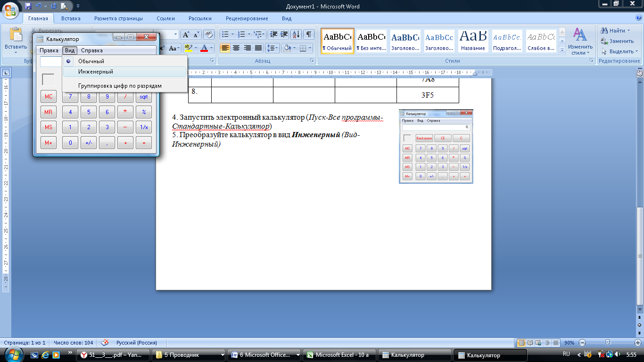Open the Вид ribbon tab in Word
Screen dimensions: 644x362
(x=287, y=18)
